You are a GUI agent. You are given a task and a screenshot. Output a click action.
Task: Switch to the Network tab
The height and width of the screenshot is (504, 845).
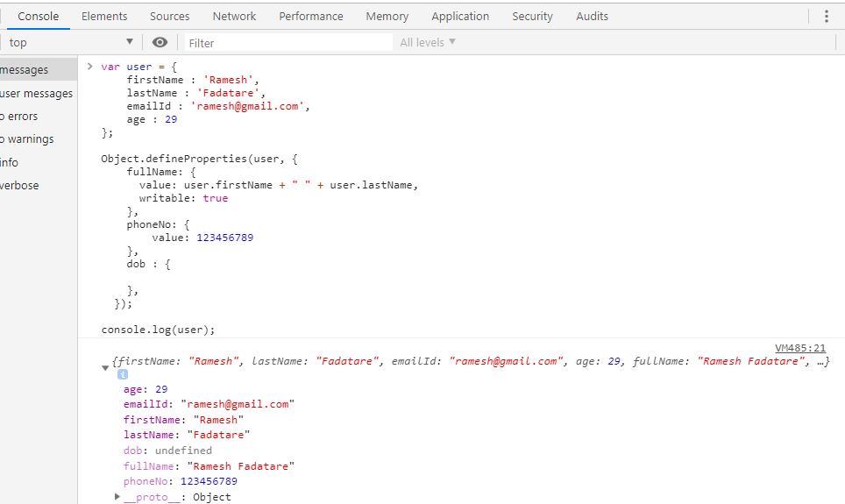[234, 16]
